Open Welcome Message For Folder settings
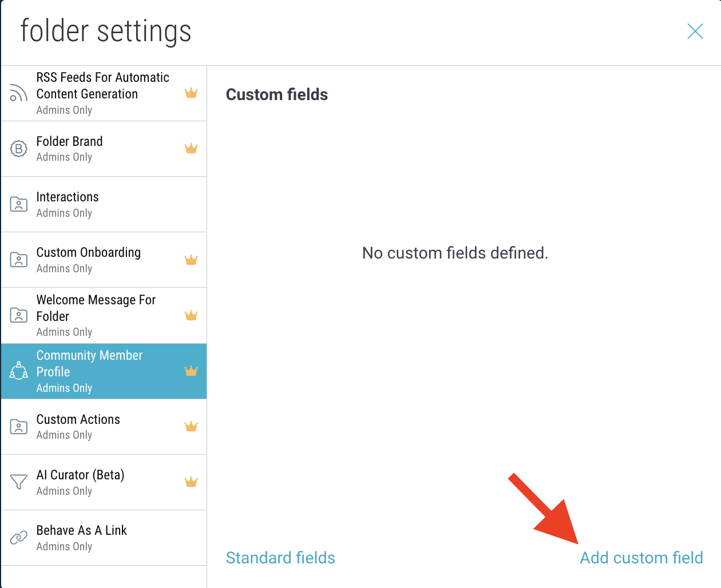 tap(104, 316)
